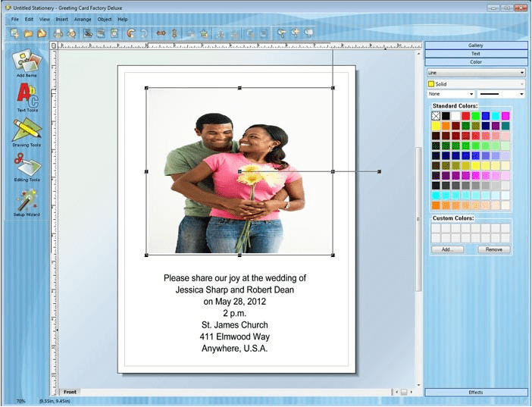Pick the yellow swatch starting the second row
The width and height of the screenshot is (532, 407).
(436, 126)
